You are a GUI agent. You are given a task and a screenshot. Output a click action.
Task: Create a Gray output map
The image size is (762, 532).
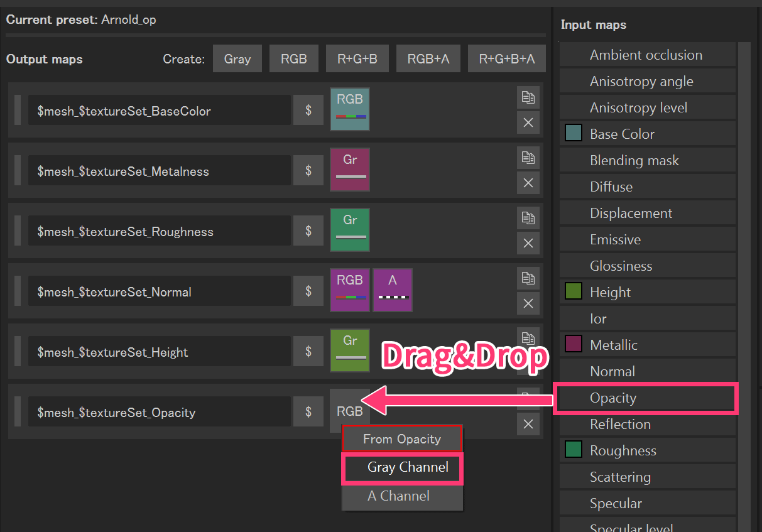pos(237,59)
